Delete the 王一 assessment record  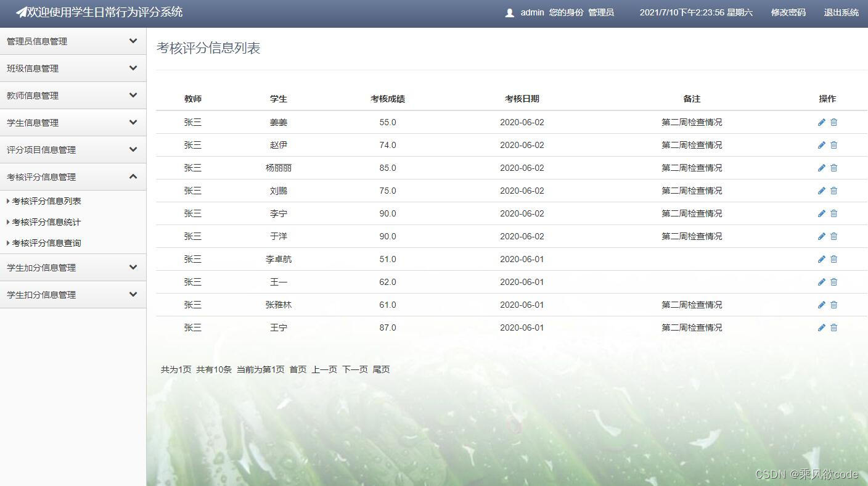[x=833, y=282]
